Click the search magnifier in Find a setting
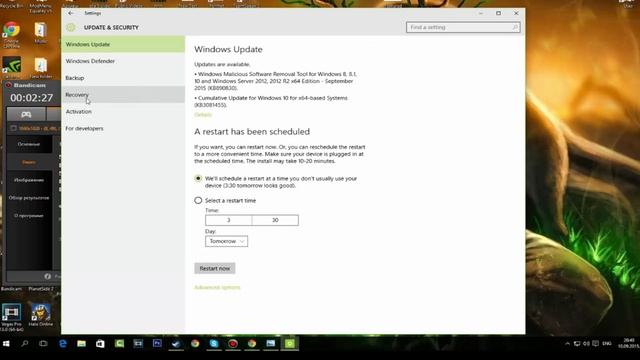Image resolution: width=640 pixels, height=360 pixels. [x=515, y=27]
